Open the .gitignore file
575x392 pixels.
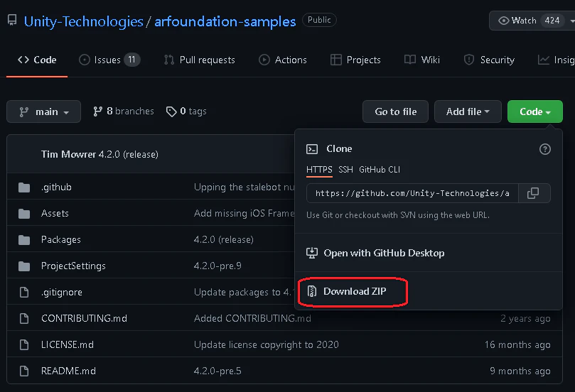(62, 293)
